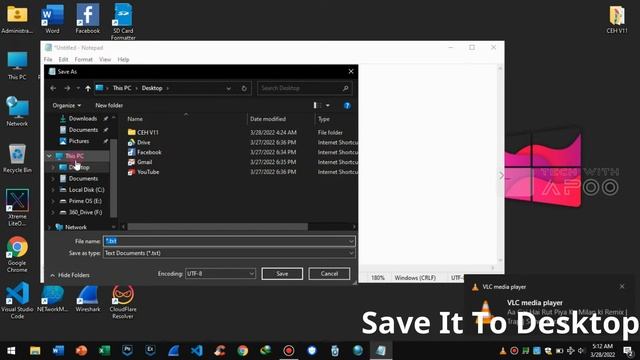The image size is (640, 360).
Task: Open Notepad's File menu
Action: coord(48,60)
